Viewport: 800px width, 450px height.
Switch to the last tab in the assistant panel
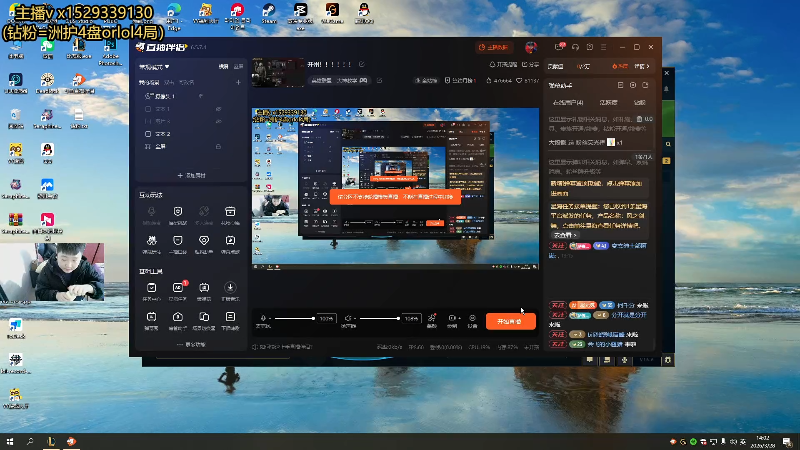(639, 103)
